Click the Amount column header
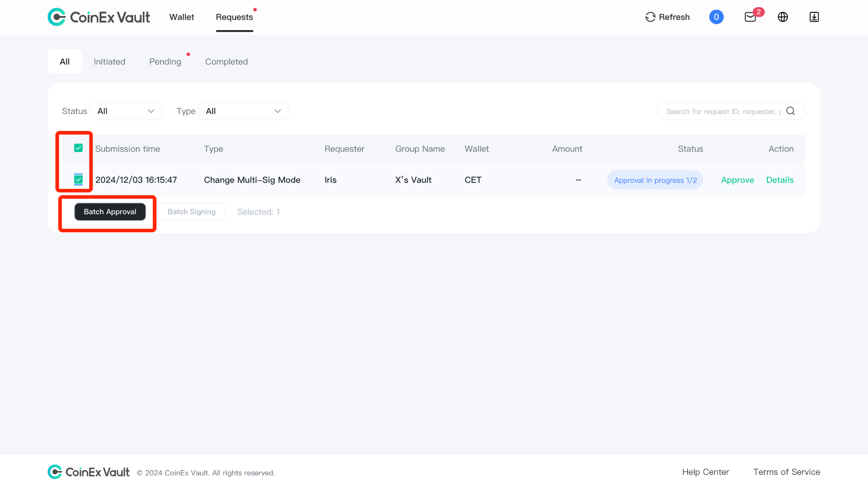Screen dimensions: 868x488 [567, 149]
